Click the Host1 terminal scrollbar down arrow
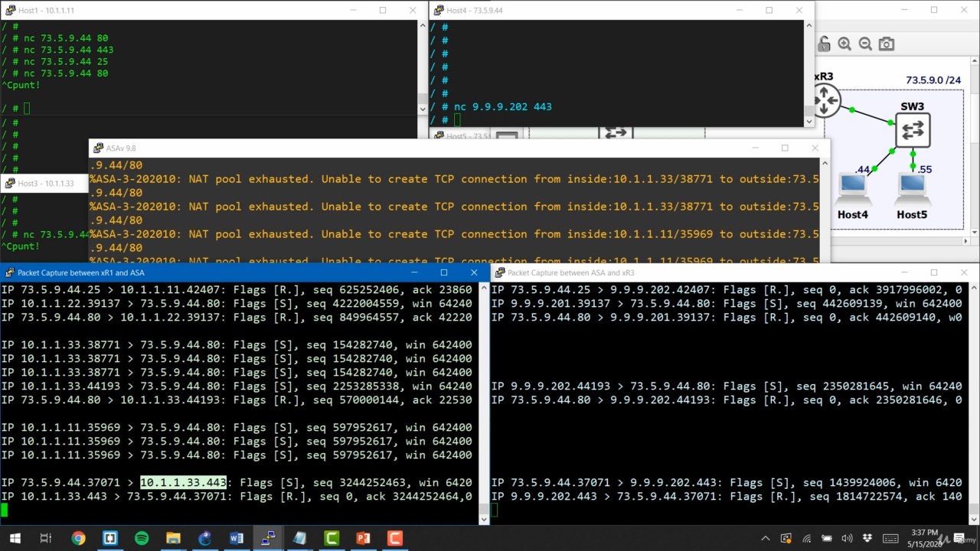The height and width of the screenshot is (551, 980). [422, 109]
